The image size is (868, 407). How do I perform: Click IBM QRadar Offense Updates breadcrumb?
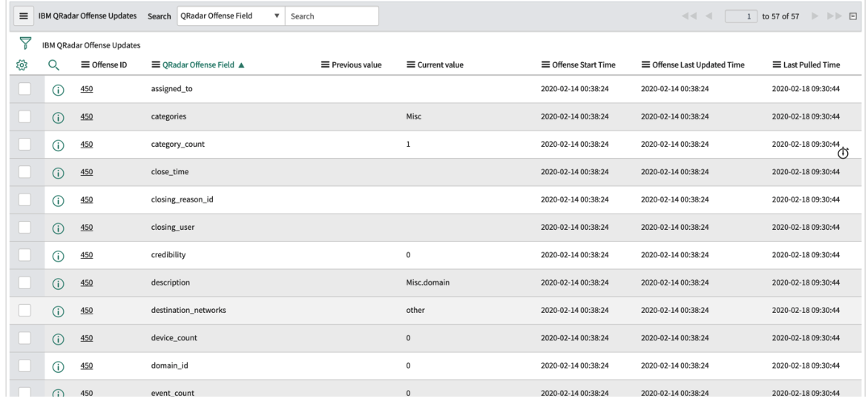pyautogui.click(x=91, y=45)
